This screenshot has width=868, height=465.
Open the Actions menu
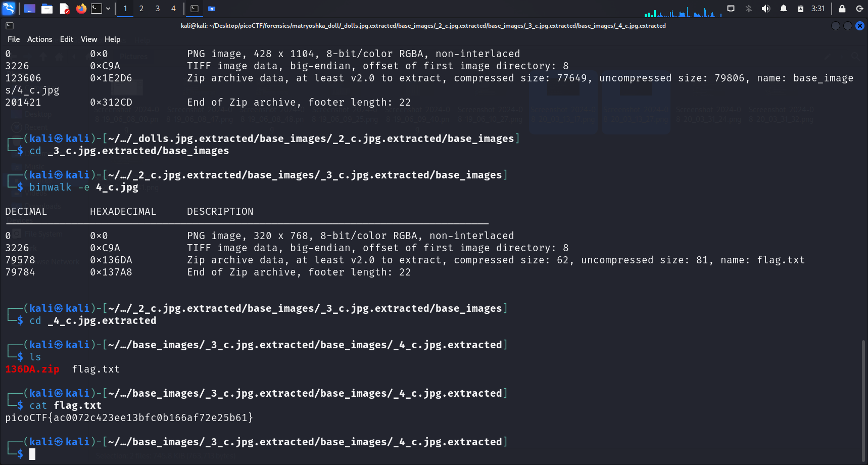[x=39, y=39]
